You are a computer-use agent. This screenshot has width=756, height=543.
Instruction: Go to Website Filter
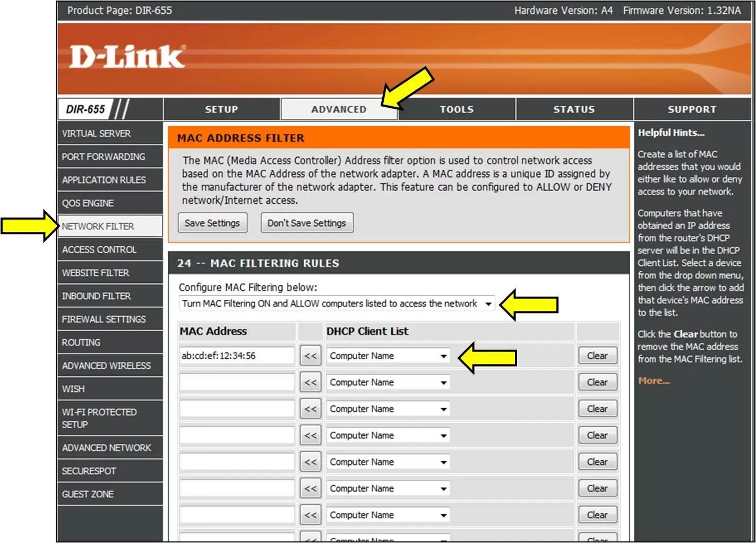point(110,273)
